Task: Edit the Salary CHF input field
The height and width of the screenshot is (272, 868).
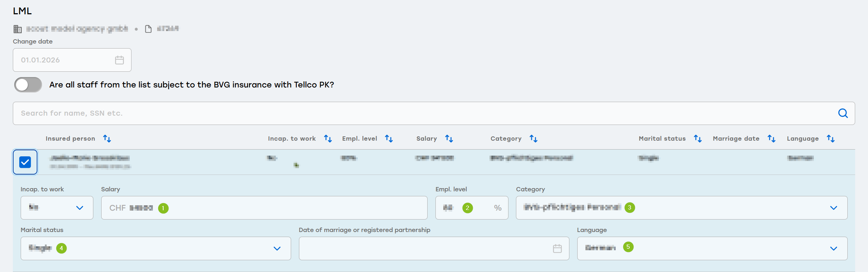Action: pos(264,208)
